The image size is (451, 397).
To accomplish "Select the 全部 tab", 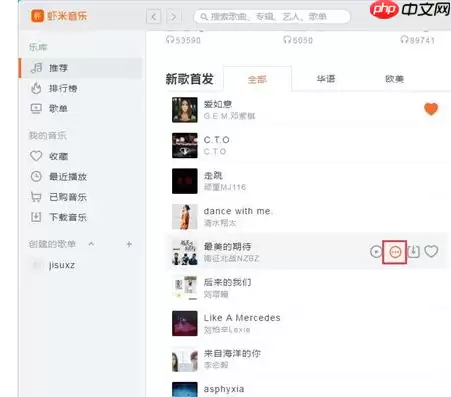I will pos(257,79).
